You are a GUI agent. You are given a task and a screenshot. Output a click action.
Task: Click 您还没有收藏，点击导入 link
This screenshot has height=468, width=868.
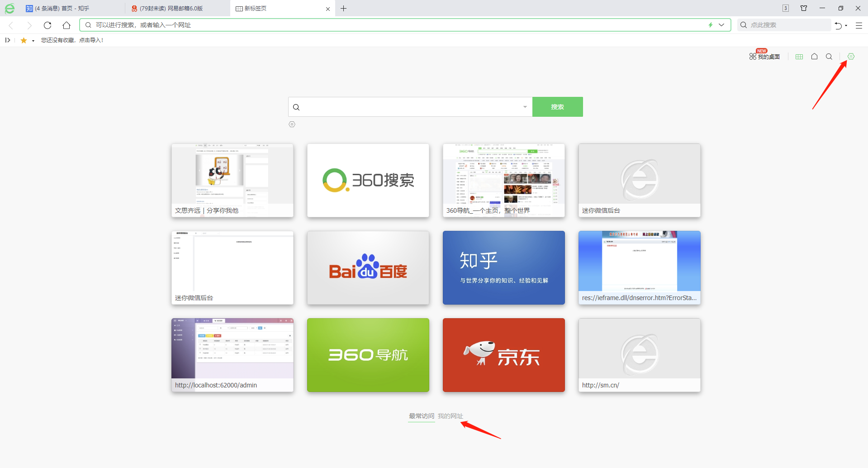click(x=72, y=40)
